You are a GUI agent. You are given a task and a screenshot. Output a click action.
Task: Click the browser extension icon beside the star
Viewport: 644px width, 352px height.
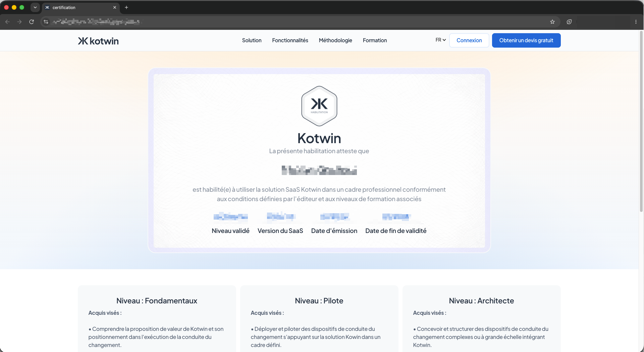[569, 22]
